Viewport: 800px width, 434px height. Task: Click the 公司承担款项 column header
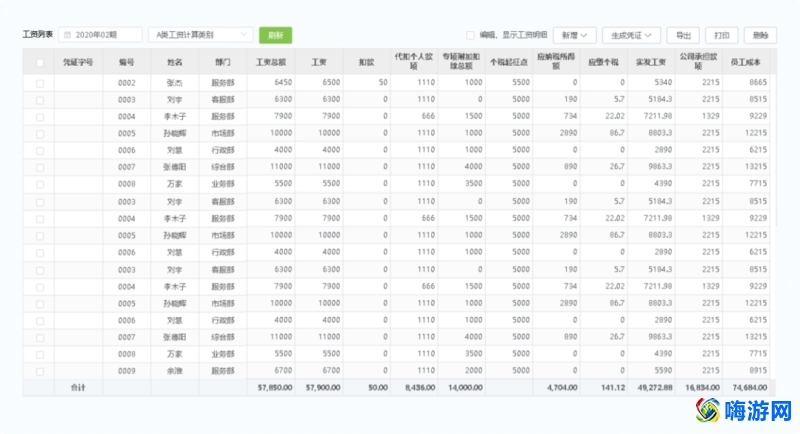pos(698,61)
